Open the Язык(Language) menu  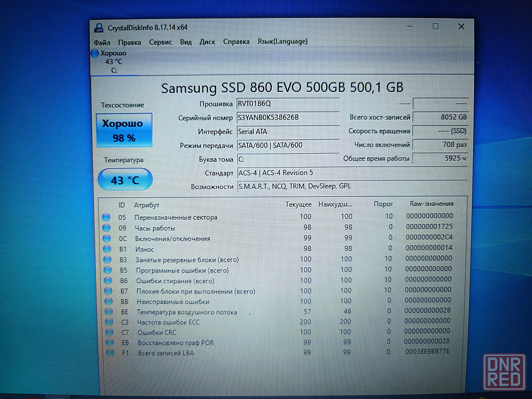coord(282,41)
